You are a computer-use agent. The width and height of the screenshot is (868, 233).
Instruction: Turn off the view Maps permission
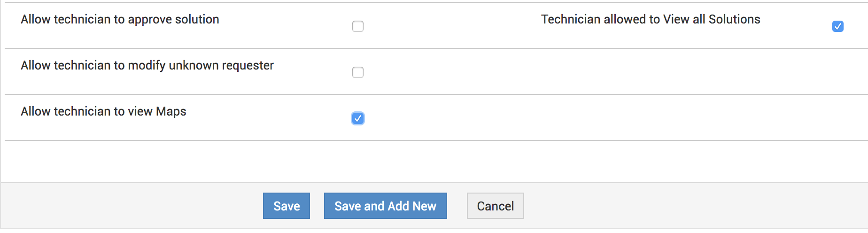[x=358, y=118]
